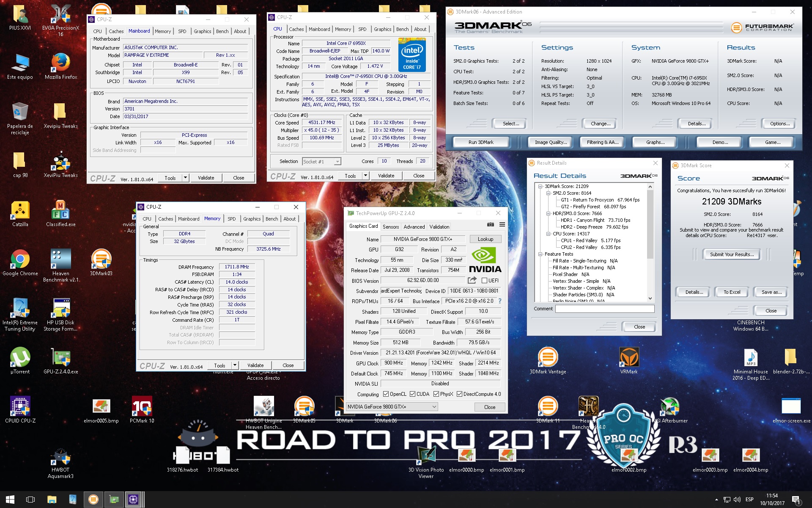The image size is (812, 508).
Task: Open Google Chrome desktop shortcut
Action: [x=20, y=262]
